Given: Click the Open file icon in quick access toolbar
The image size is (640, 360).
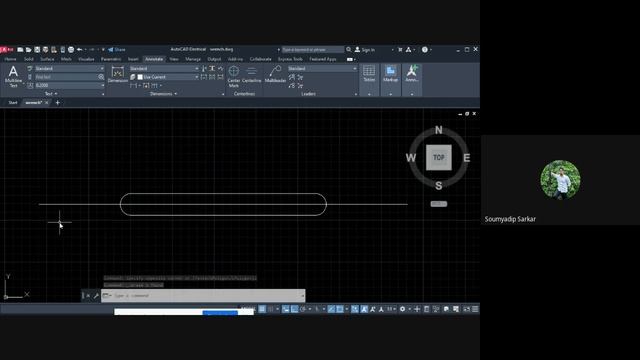Looking at the screenshot, I should click(x=29, y=49).
